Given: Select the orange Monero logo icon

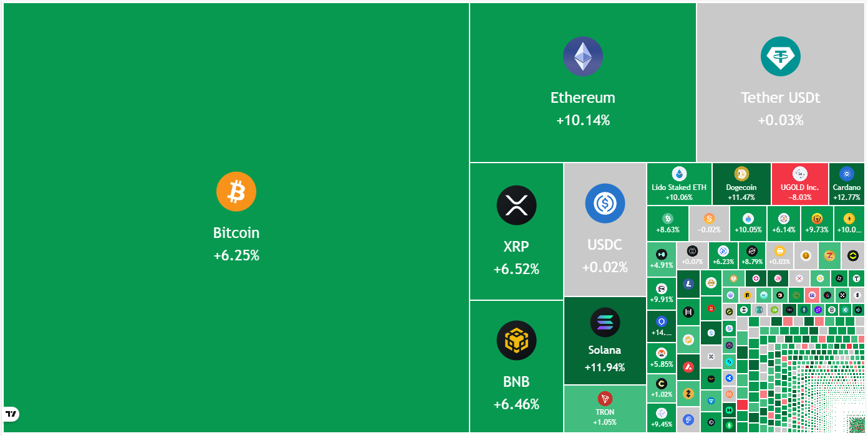Looking at the screenshot, I should click(662, 353).
